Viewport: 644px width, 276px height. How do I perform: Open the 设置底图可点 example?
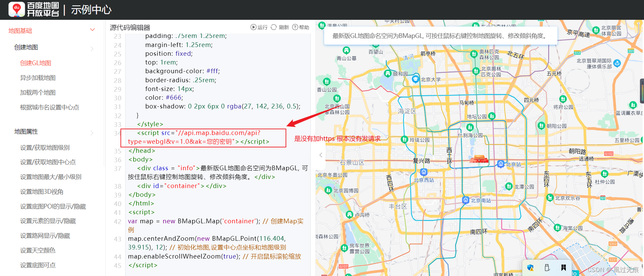coord(38,265)
